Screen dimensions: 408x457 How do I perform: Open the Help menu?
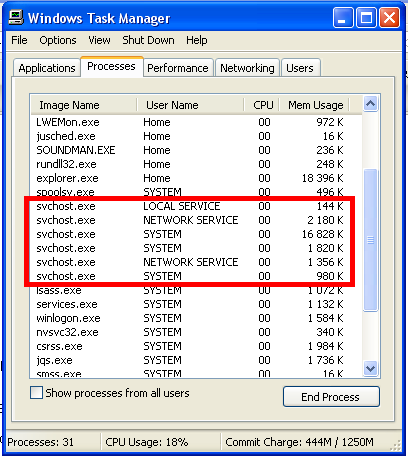coord(196,40)
